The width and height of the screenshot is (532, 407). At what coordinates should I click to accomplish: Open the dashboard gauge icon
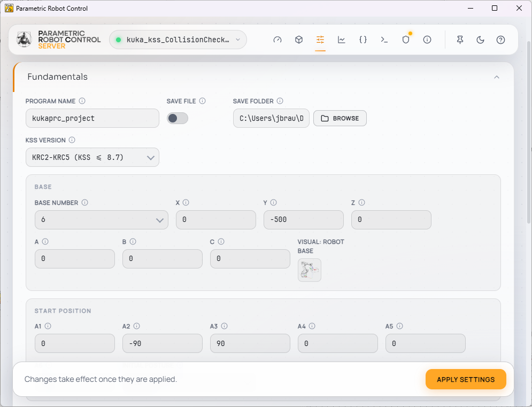(x=277, y=40)
